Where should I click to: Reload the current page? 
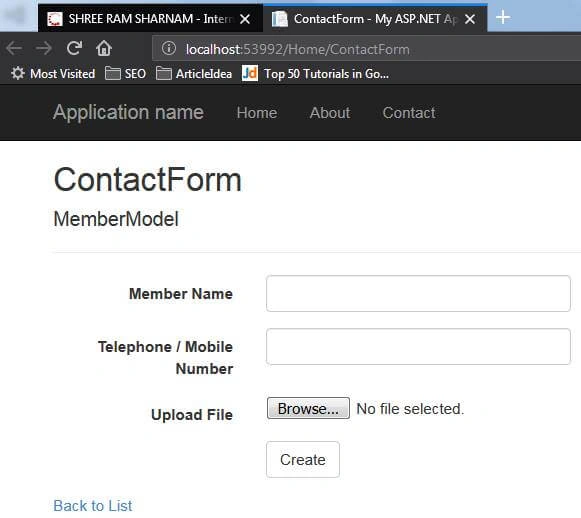click(74, 48)
